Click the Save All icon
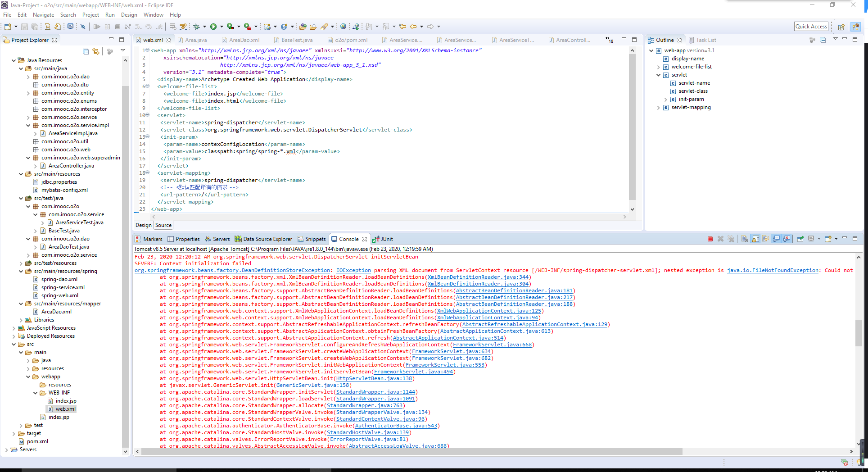Screen dimensions: 868x472 point(35,27)
